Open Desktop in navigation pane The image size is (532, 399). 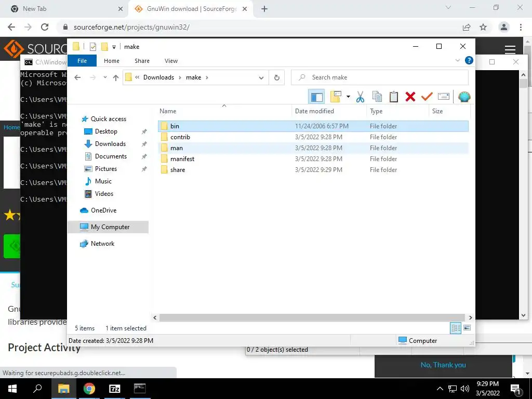tap(106, 131)
